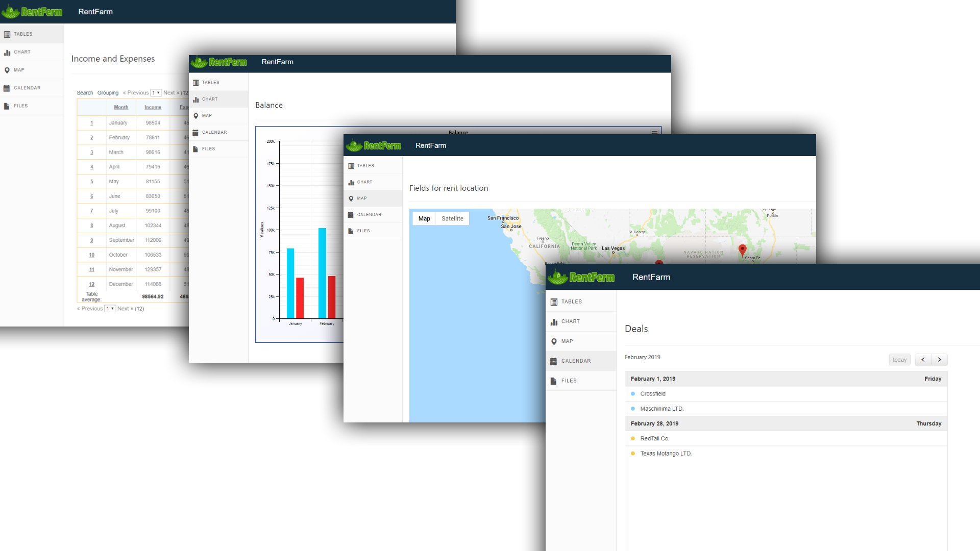Click the Las Vegas label on the map
980x551 pixels.
click(613, 248)
